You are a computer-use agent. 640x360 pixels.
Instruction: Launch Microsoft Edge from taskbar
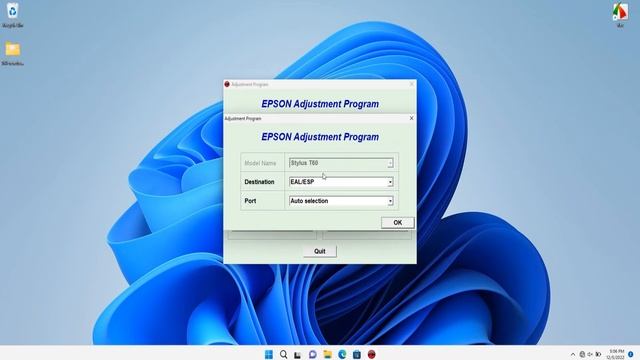point(342,354)
